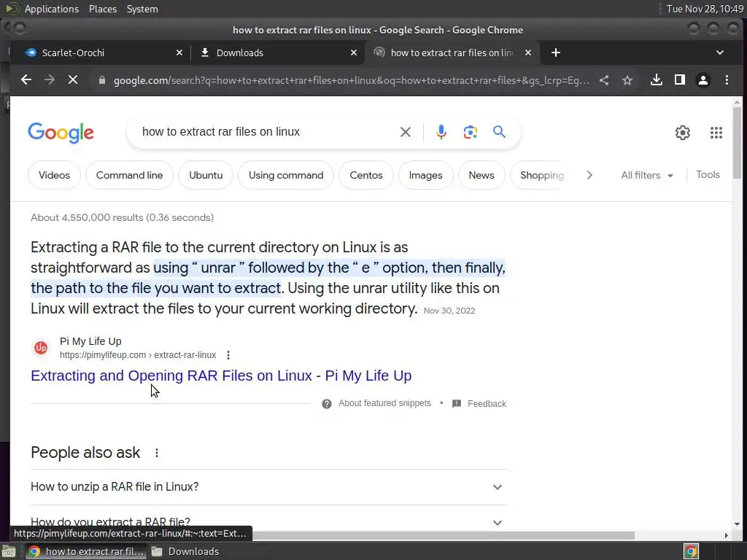Viewport: 747px width, 560px height.
Task: Select the Using command filter chip
Action: point(286,175)
